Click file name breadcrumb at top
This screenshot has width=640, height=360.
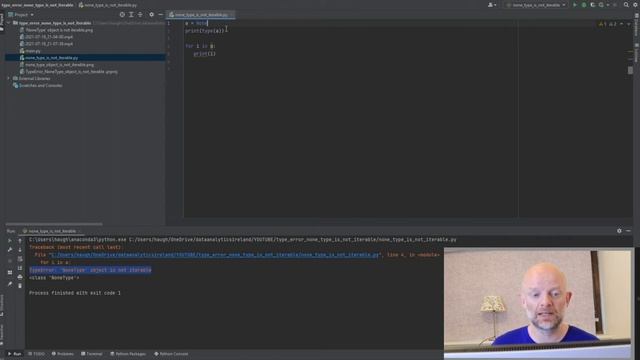click(x=108, y=5)
